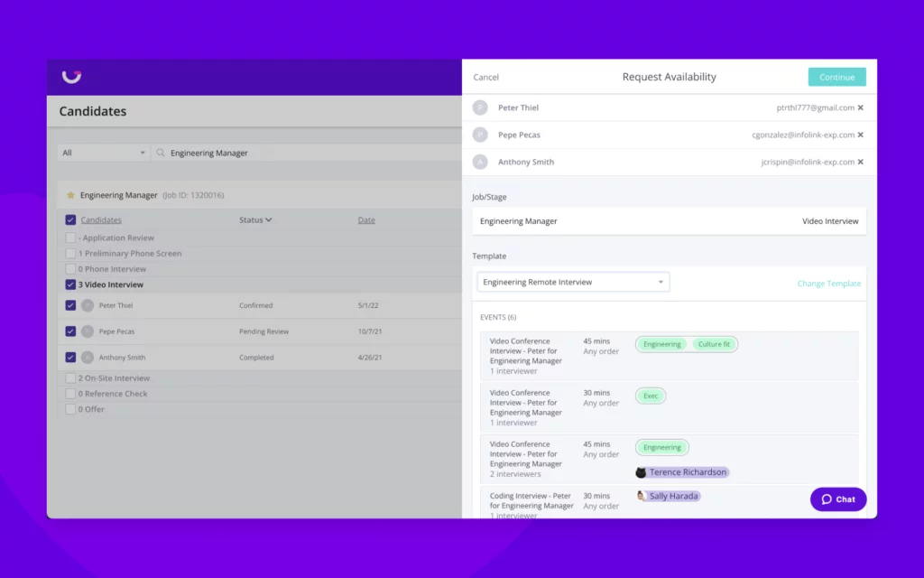Click the Candidates column header
The image size is (924, 578).
pos(101,220)
